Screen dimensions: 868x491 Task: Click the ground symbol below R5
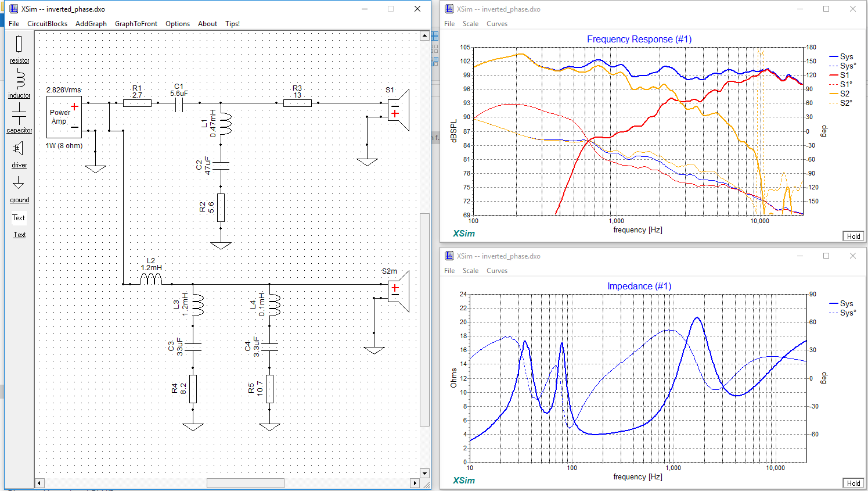click(269, 427)
